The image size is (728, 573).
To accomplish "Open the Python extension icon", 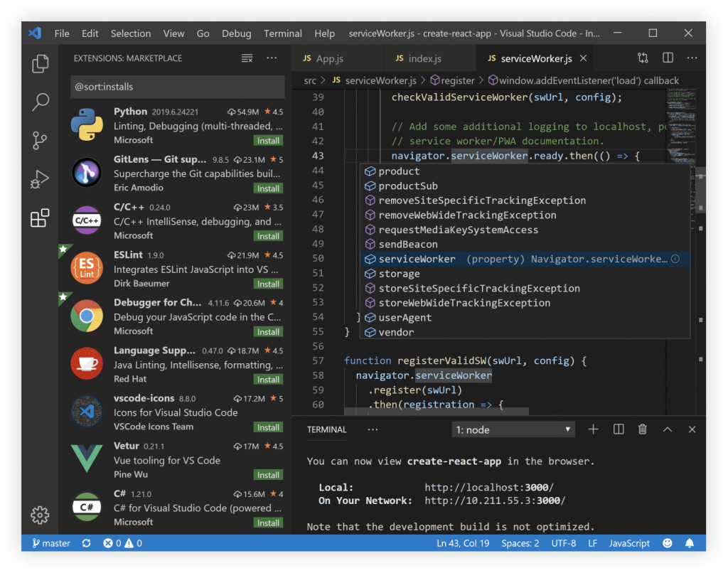I will (x=87, y=124).
